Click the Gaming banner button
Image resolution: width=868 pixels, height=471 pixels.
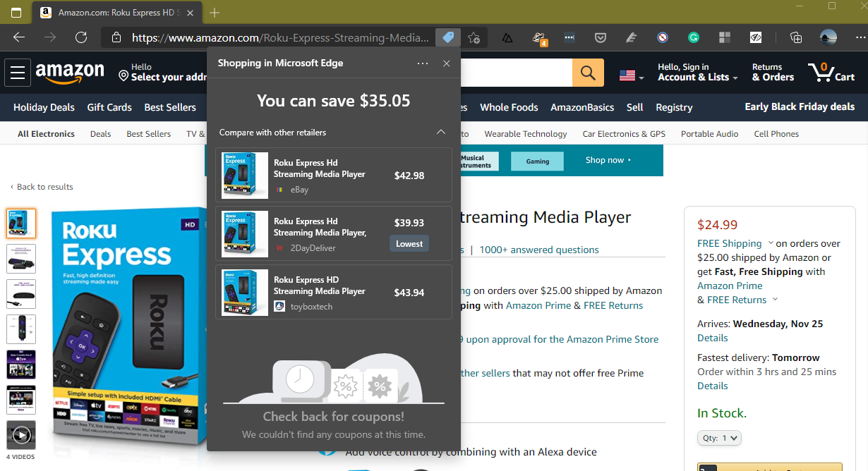click(538, 161)
